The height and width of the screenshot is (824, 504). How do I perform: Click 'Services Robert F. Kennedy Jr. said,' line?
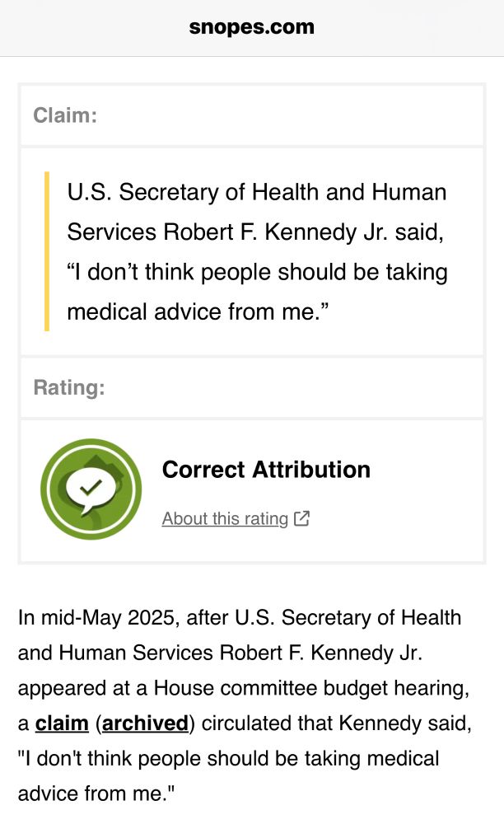pos(255,232)
